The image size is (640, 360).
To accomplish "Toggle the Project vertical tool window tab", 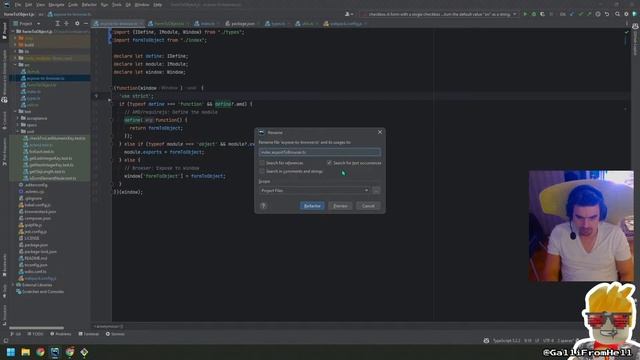I will 4,31.
